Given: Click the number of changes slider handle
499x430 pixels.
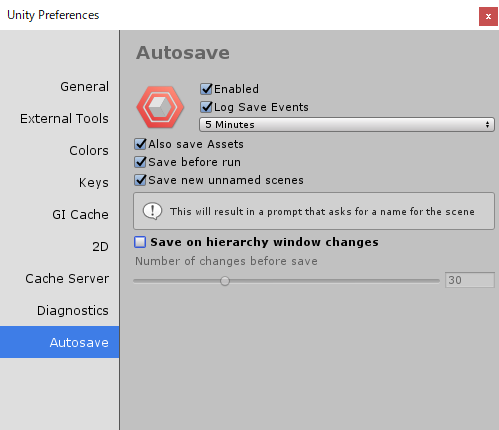Looking at the screenshot, I should (x=225, y=281).
